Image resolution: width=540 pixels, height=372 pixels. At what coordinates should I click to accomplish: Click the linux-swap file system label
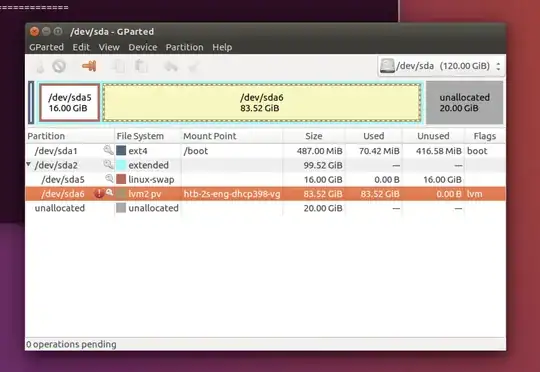[x=151, y=179]
